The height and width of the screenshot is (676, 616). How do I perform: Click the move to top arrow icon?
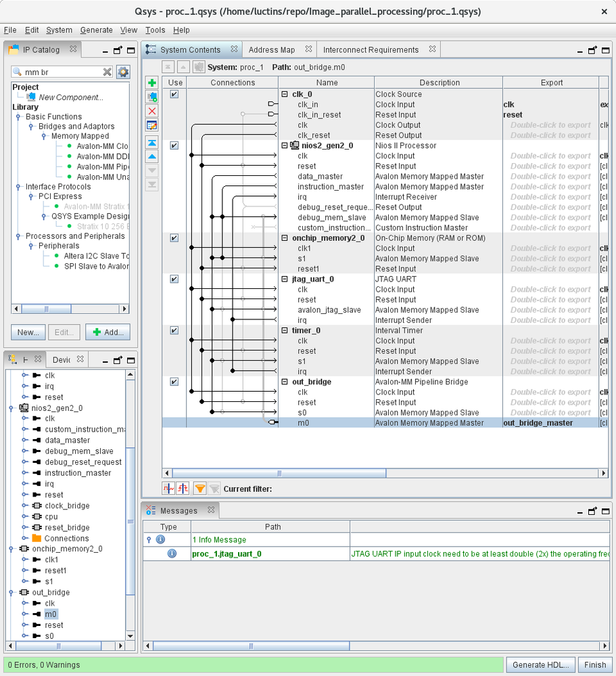tap(152, 143)
